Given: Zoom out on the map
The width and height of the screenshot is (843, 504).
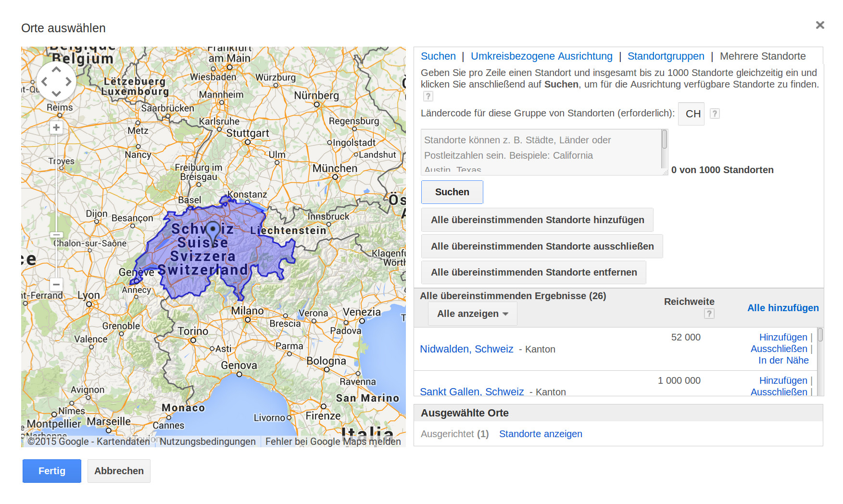Looking at the screenshot, I should (x=56, y=284).
